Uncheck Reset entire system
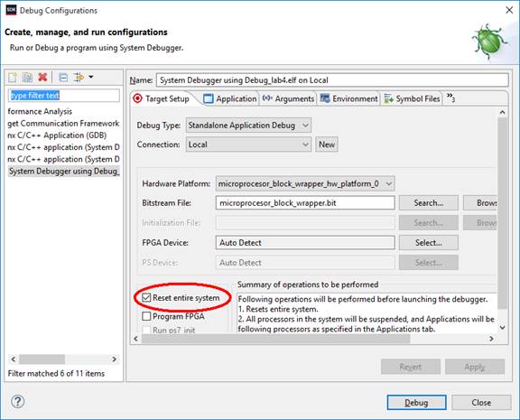 [x=146, y=297]
